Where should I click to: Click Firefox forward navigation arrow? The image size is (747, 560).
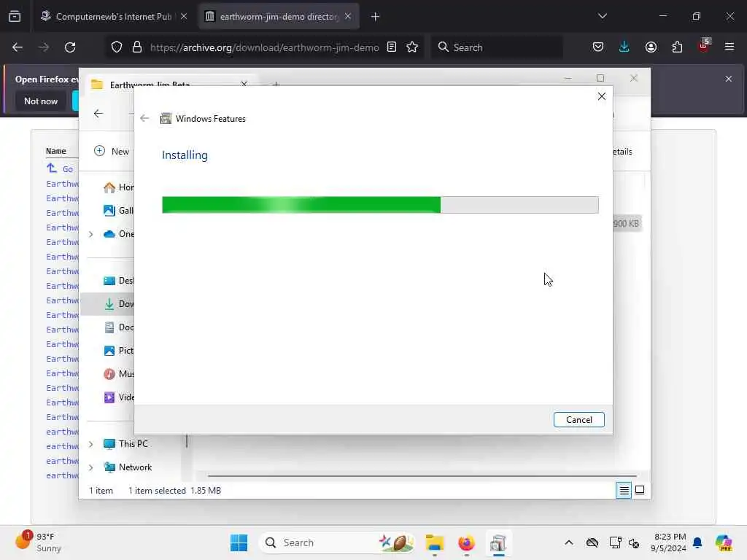coord(43,47)
